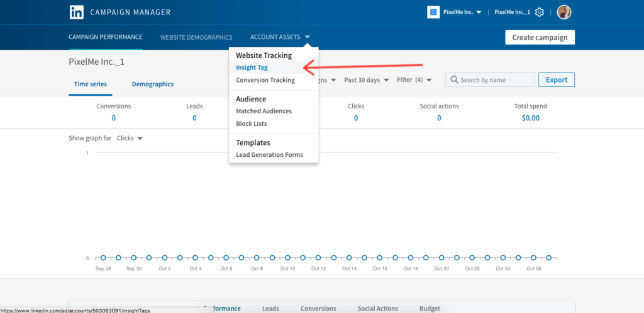Open Lead Generation Forms menu item
Screen dimensions: 644x313
(269, 155)
